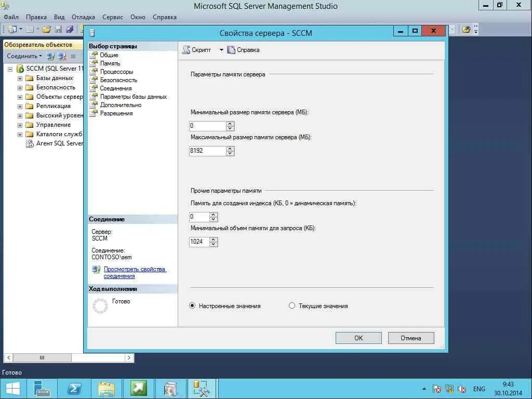The width and height of the screenshot is (532, 399).
Task: Expand the Базы данных folder
Action: tap(20, 78)
